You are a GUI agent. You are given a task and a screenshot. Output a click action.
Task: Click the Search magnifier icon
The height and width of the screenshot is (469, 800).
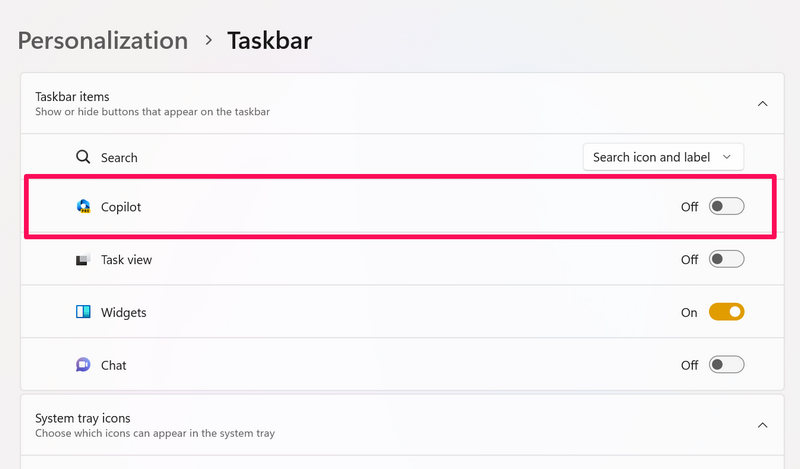84,157
